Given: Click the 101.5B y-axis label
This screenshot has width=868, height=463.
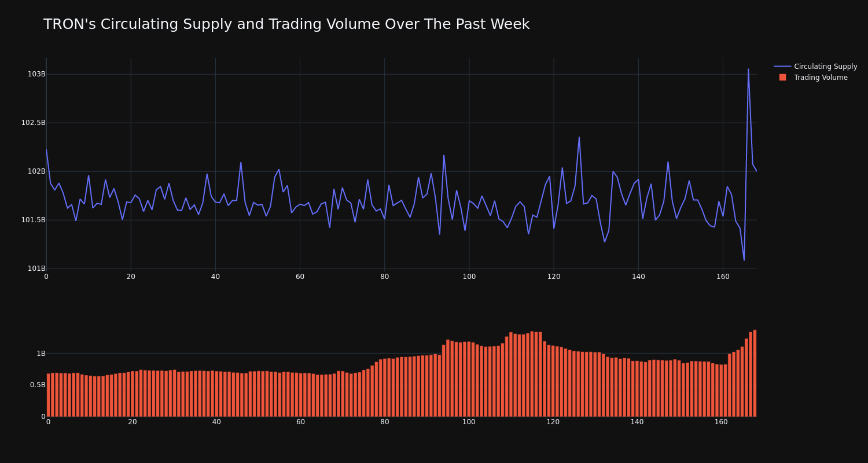Looking at the screenshot, I should point(34,220).
